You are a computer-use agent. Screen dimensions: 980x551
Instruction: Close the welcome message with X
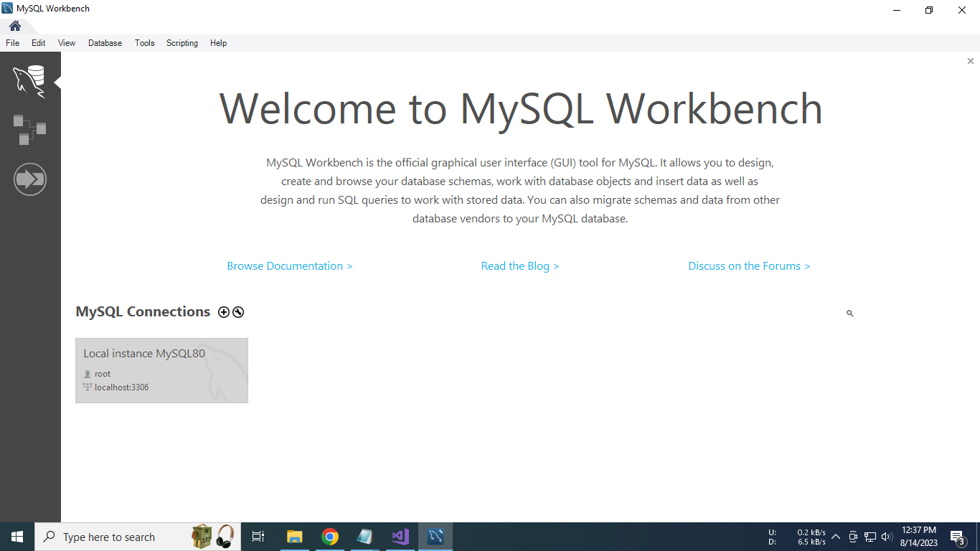tap(971, 61)
